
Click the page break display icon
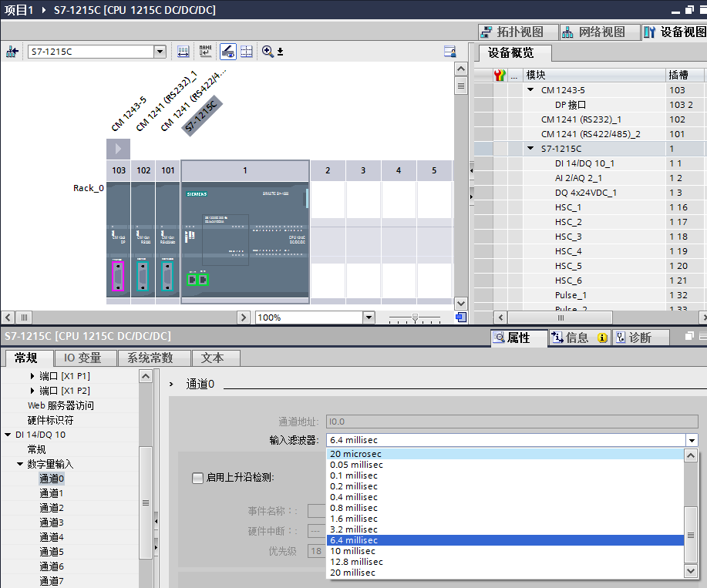(x=247, y=52)
